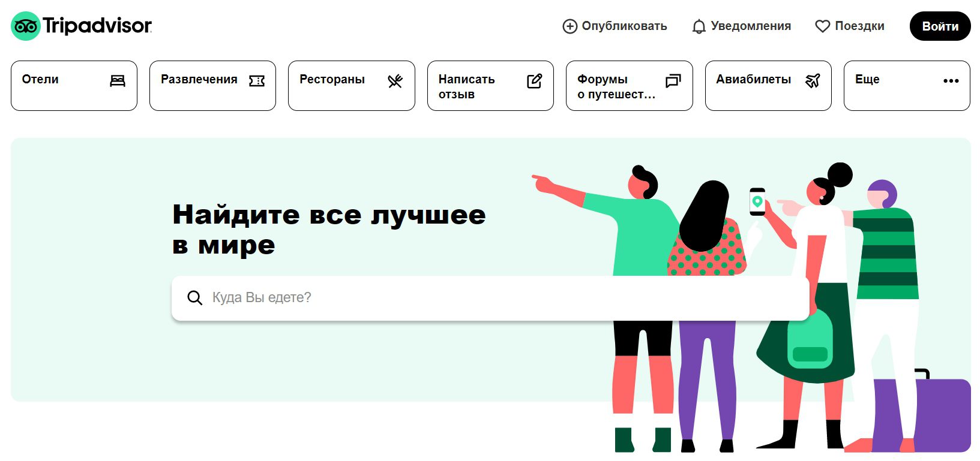Click the Tripadvisor wordmark text

pyautogui.click(x=97, y=26)
